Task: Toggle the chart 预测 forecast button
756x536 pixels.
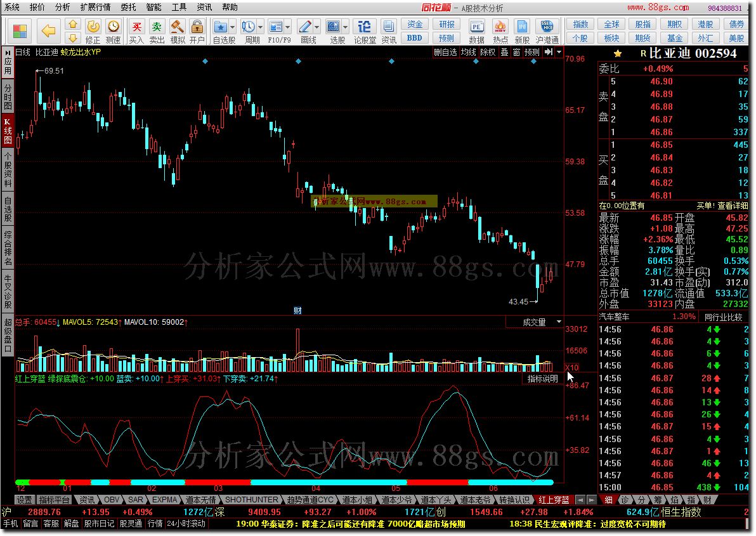Action: point(532,52)
